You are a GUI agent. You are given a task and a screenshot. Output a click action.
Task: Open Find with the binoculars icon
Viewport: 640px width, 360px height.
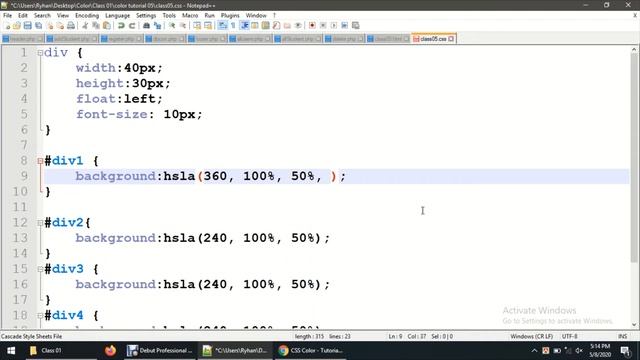(x=146, y=26)
